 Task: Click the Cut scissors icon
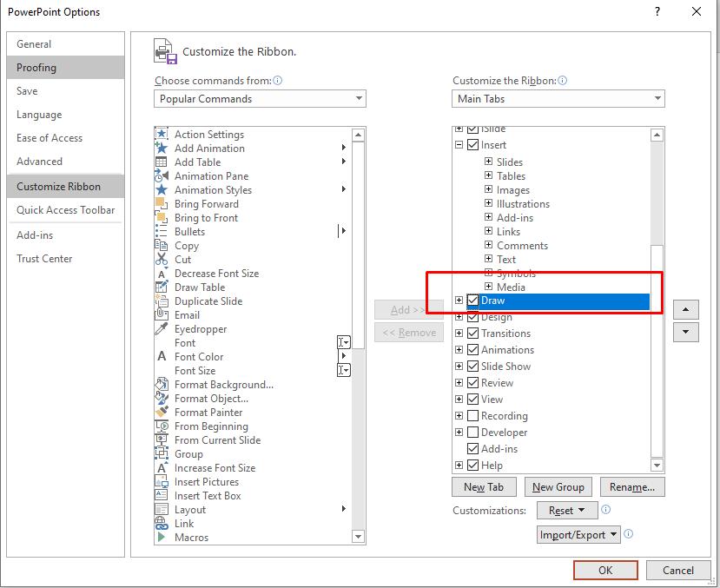click(162, 260)
